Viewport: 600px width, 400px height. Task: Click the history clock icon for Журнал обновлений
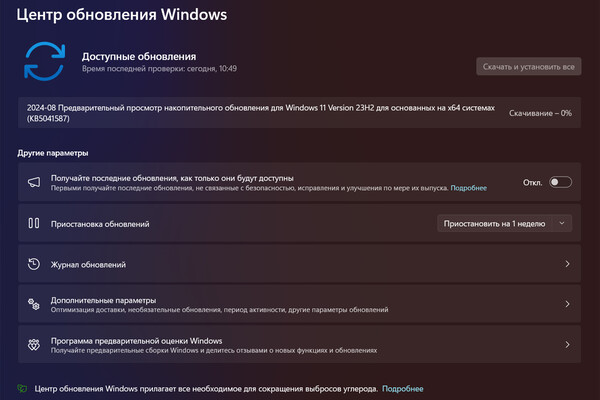pyautogui.click(x=33, y=264)
